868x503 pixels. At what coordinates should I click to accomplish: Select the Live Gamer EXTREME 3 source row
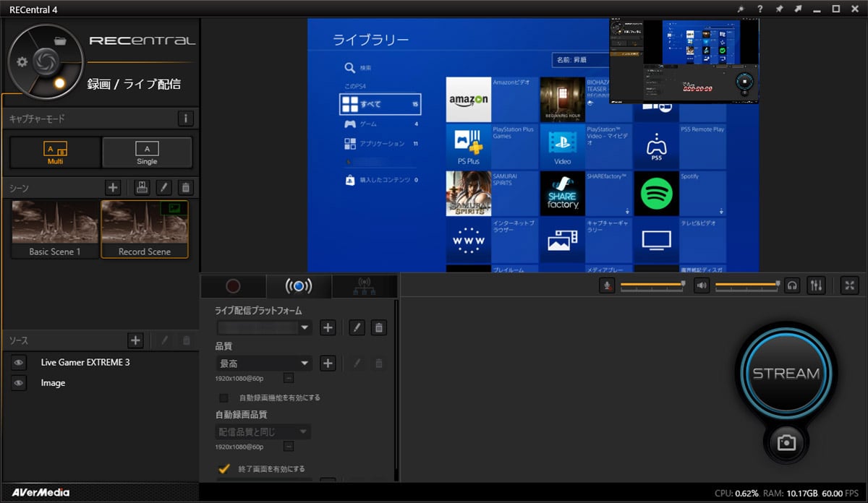(101, 362)
